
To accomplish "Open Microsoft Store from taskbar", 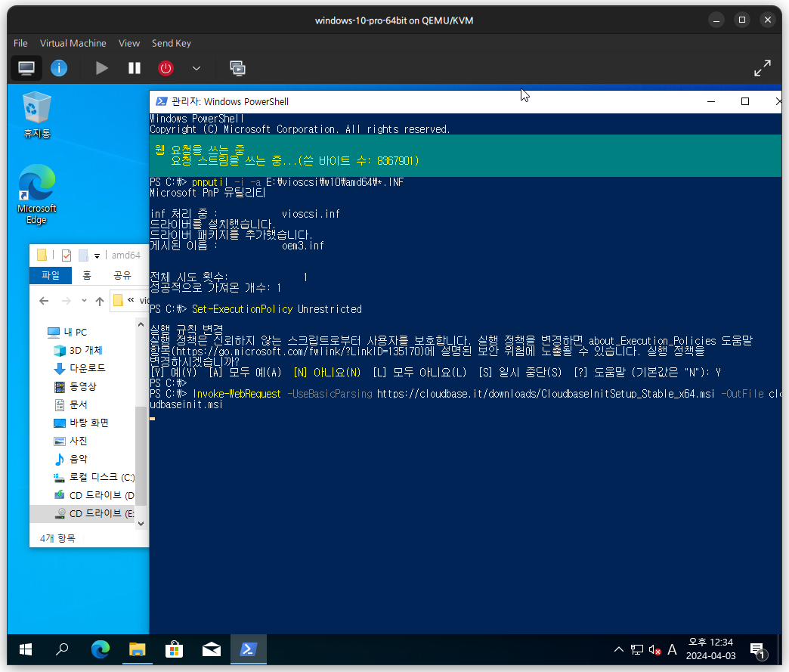I will [174, 649].
